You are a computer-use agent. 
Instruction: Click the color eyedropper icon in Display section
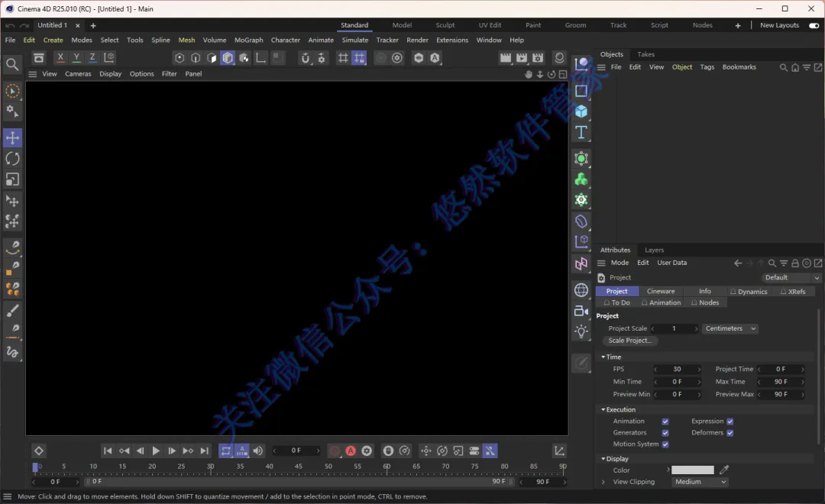pos(724,470)
